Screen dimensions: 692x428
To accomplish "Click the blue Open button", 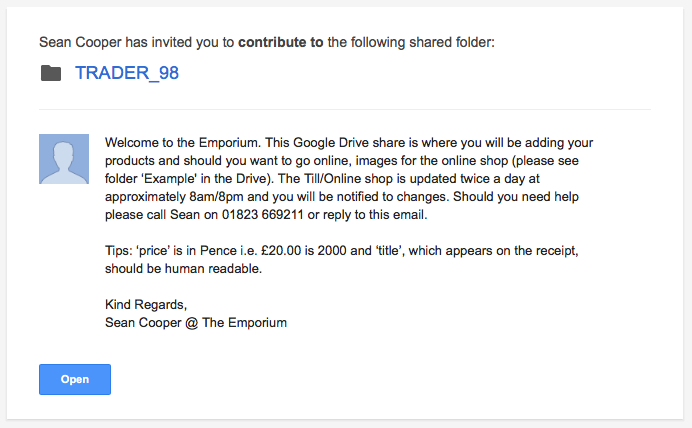I will pyautogui.click(x=75, y=379).
